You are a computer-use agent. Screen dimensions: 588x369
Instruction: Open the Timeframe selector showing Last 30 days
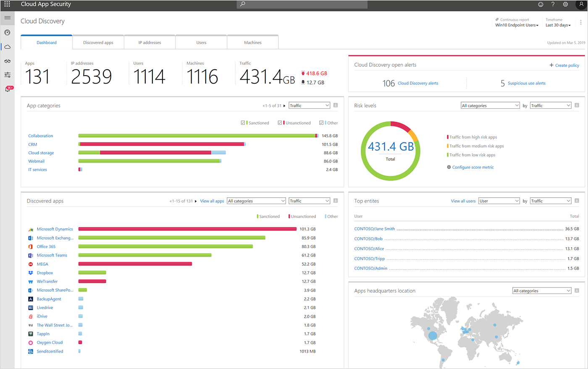tap(558, 25)
